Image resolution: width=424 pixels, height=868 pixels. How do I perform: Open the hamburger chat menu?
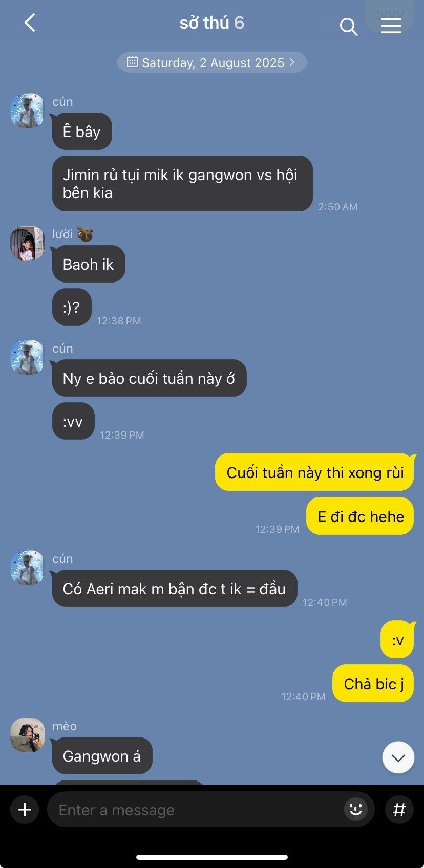[391, 26]
